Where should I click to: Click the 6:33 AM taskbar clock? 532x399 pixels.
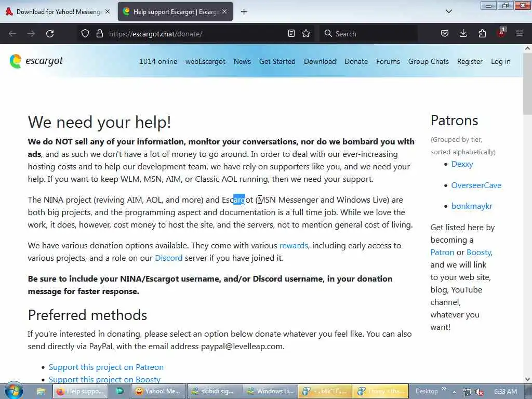click(506, 392)
